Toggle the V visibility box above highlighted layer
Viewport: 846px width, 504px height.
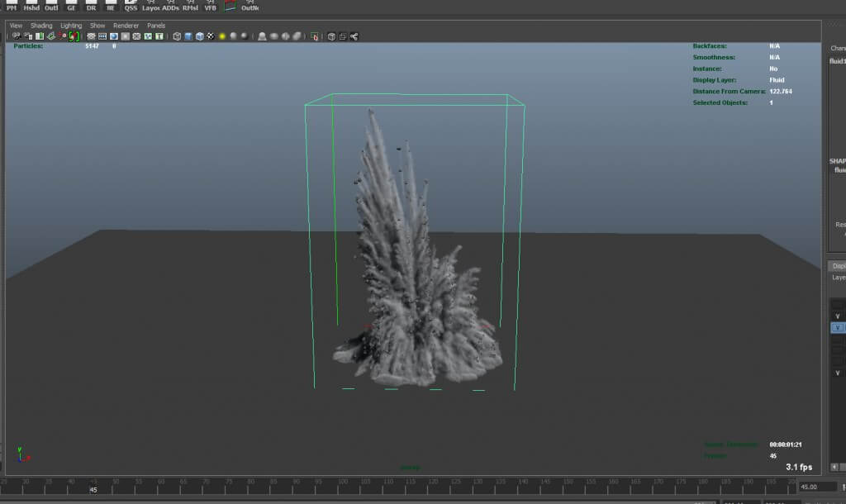[838, 316]
